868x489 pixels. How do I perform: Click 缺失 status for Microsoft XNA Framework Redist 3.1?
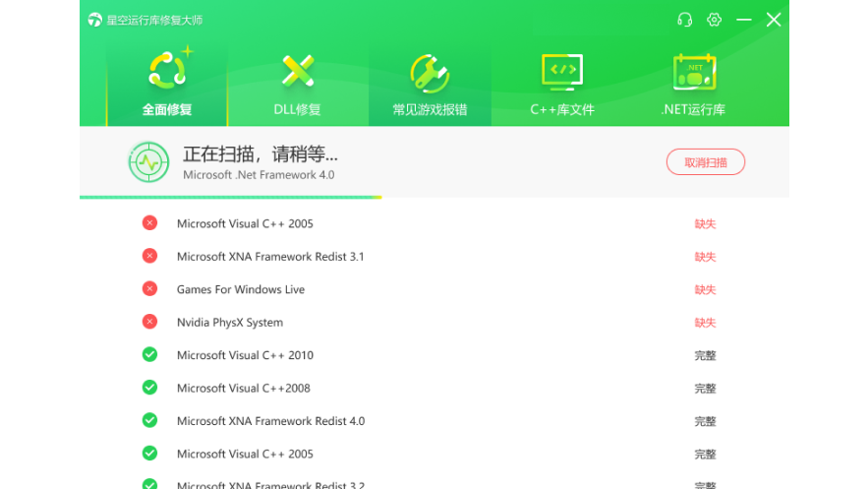[x=705, y=257]
